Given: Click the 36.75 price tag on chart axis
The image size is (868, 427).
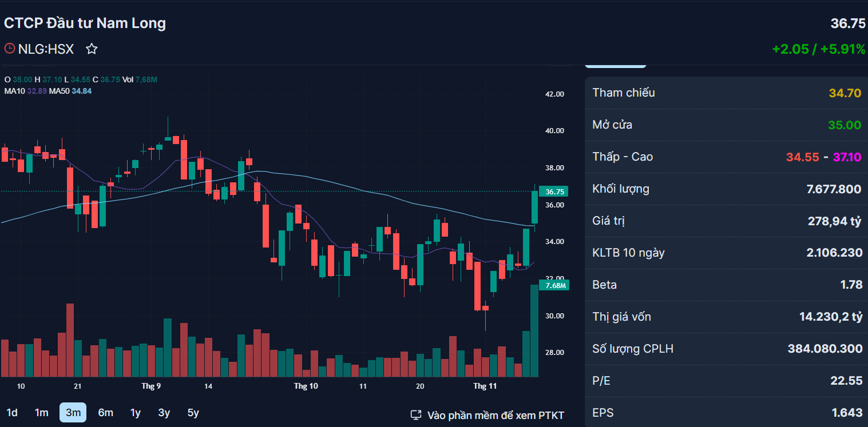Looking at the screenshot, I should coord(553,192).
